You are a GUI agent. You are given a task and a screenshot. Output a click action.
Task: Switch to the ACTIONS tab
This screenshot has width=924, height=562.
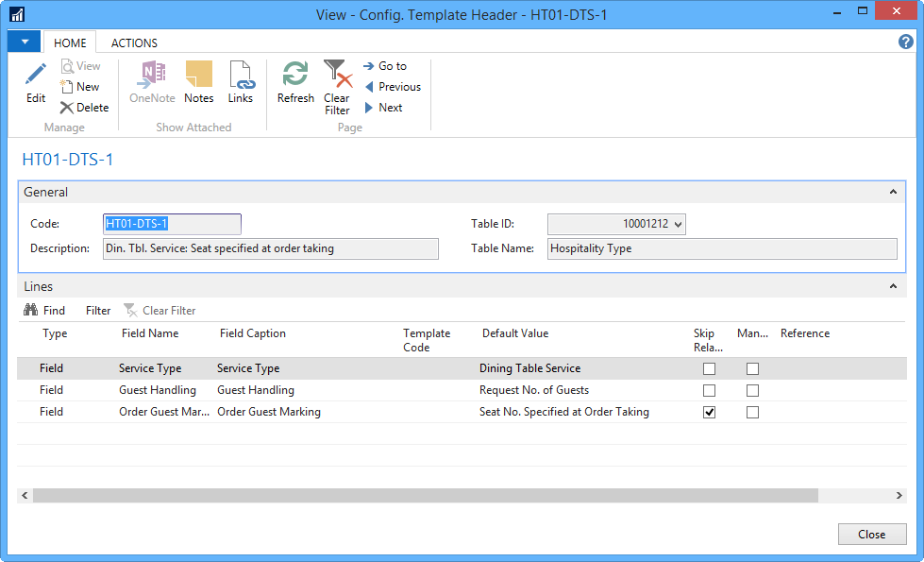click(x=134, y=43)
